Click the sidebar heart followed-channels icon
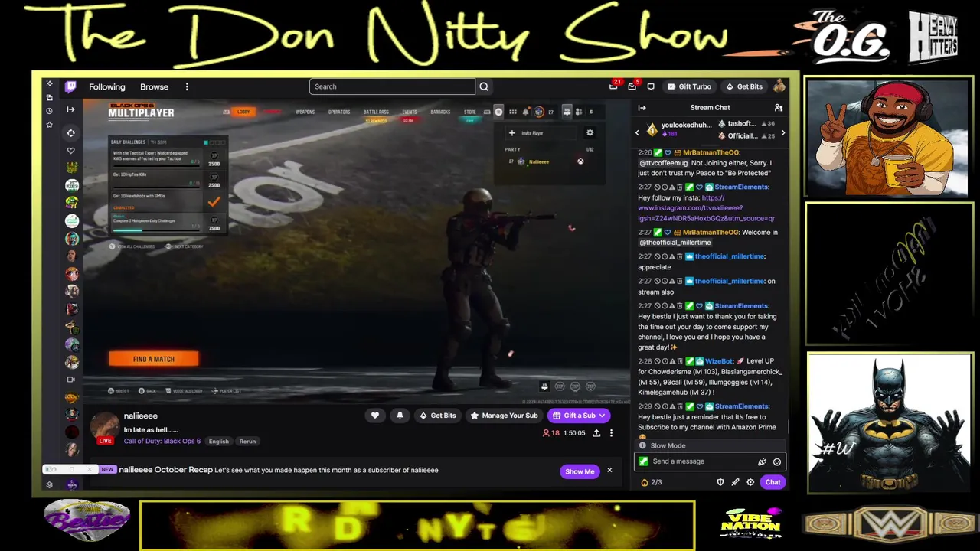 [x=71, y=151]
